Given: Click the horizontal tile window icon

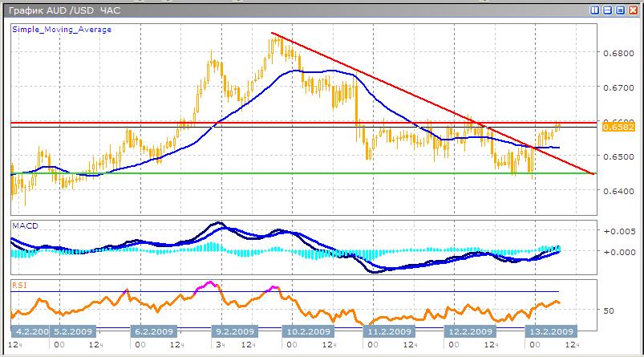Looking at the screenshot, I should pyautogui.click(x=607, y=10).
